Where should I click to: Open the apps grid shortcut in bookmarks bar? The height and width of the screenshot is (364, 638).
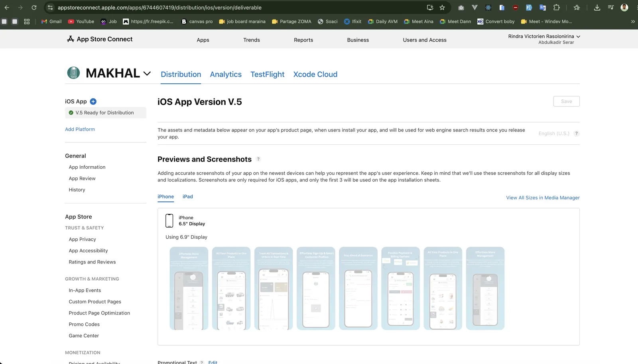tap(27, 22)
